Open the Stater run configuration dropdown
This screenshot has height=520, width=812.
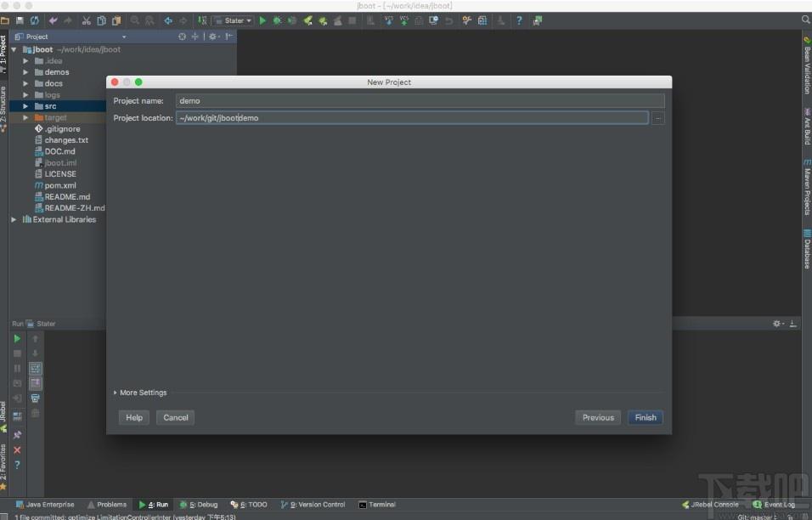[x=233, y=20]
